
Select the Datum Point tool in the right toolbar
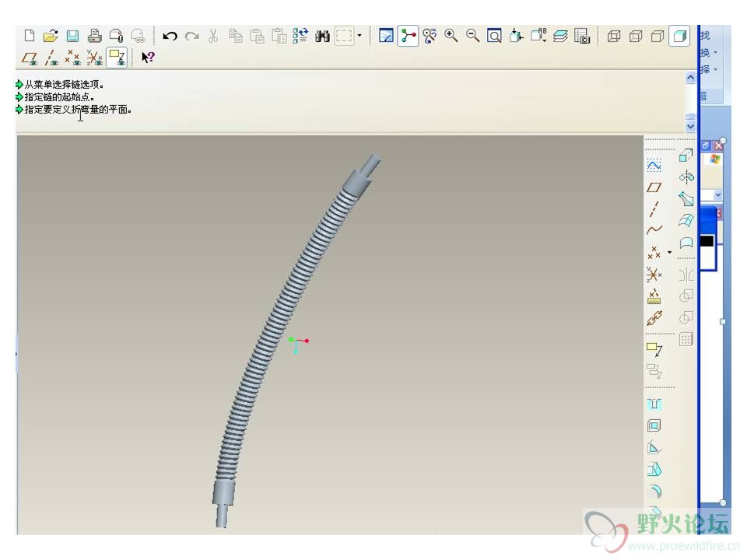click(x=654, y=252)
